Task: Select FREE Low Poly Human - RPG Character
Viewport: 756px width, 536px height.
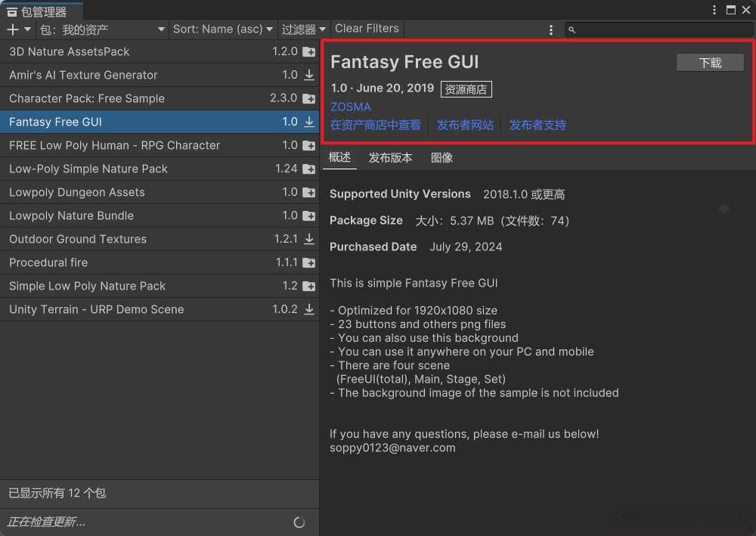Action: 159,146
